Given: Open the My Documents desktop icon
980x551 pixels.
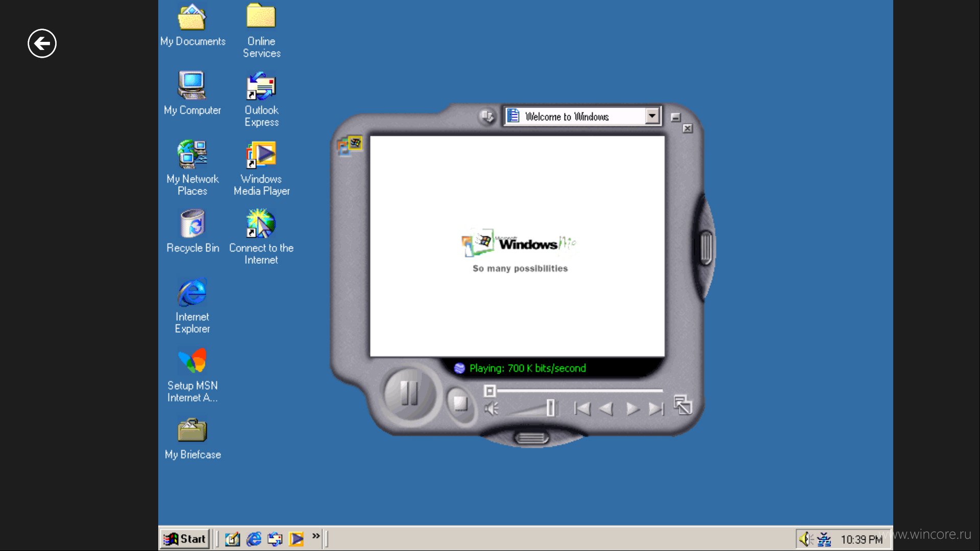Looking at the screenshot, I should 192,25.
